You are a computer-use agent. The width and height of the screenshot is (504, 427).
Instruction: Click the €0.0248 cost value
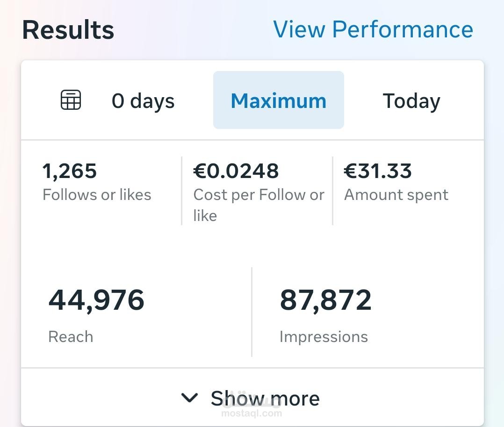point(236,171)
